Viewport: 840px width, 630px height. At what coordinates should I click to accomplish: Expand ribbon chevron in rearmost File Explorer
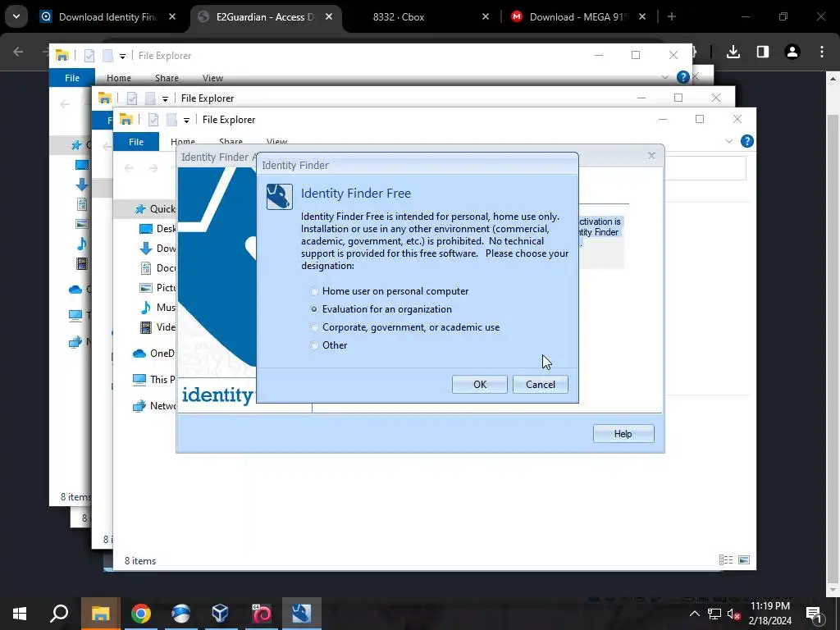pyautogui.click(x=664, y=77)
